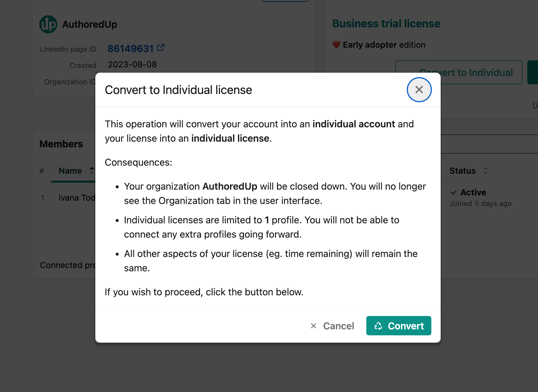Click the red heart Early adopter icon

click(336, 45)
